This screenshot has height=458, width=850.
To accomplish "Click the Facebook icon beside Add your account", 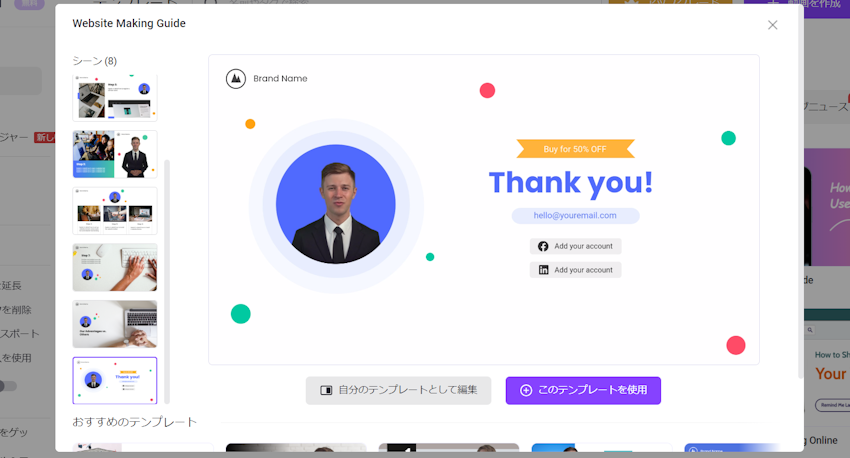I will tap(543, 246).
